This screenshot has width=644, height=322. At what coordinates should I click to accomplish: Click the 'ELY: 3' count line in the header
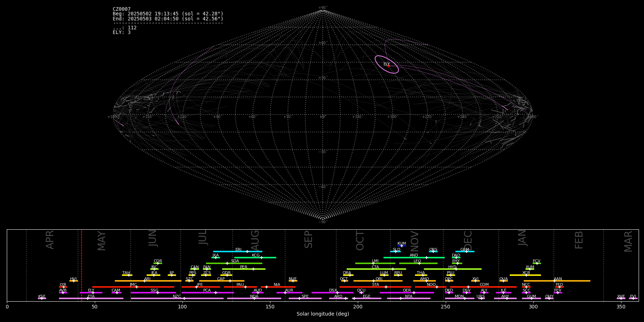pos(122,33)
